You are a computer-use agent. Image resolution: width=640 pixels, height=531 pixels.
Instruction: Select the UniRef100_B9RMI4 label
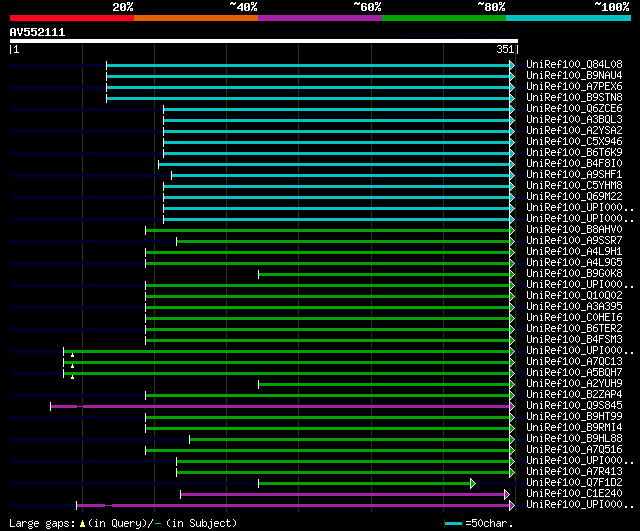574,428
